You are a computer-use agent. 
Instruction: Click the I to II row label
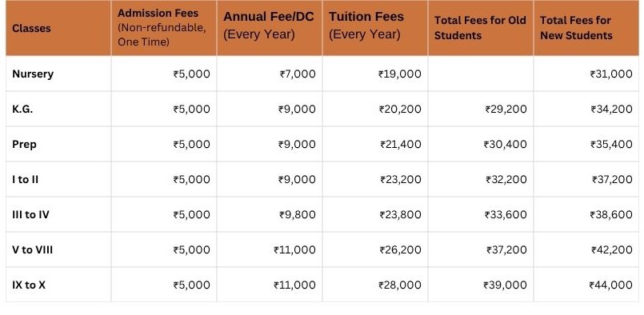26,179
